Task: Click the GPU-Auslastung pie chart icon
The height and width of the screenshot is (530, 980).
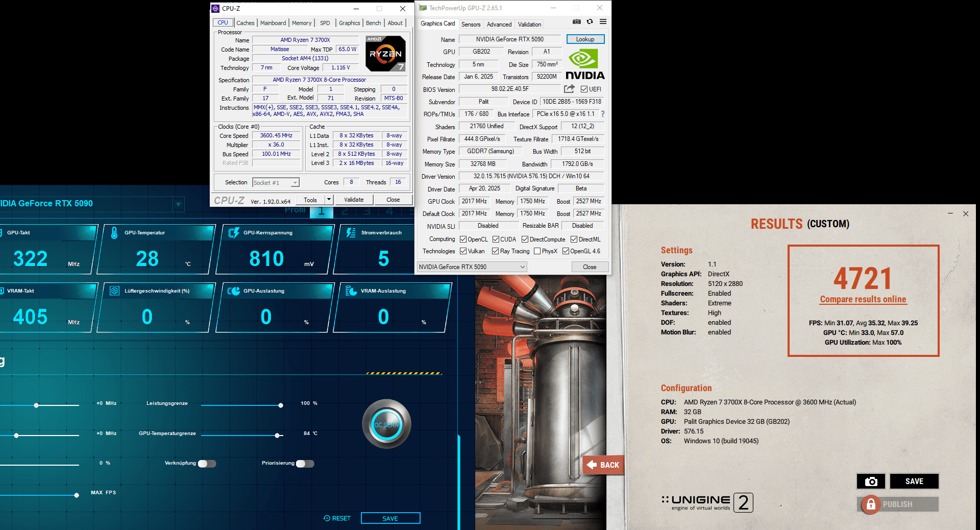Action: point(234,291)
